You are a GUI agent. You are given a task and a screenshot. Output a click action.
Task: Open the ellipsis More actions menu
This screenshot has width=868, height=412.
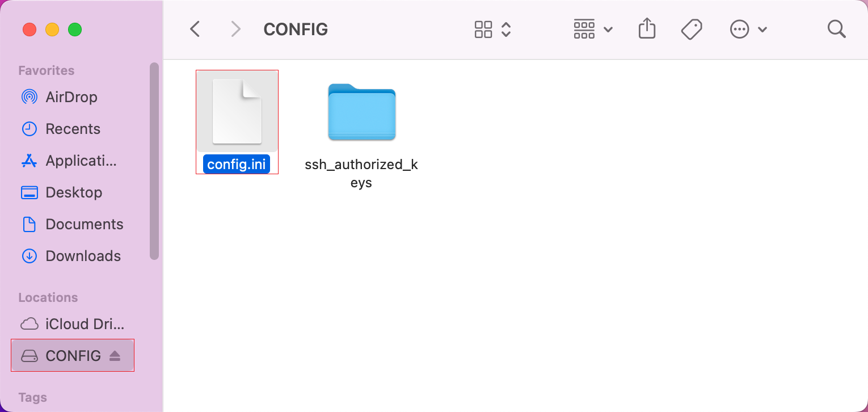click(x=748, y=29)
